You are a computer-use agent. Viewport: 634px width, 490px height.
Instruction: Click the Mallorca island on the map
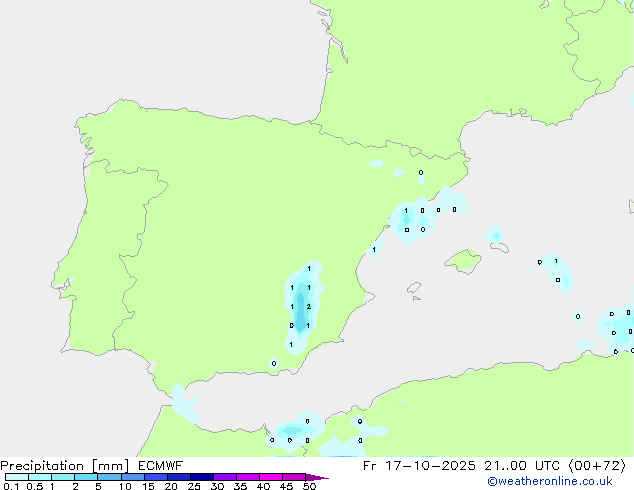point(463,261)
